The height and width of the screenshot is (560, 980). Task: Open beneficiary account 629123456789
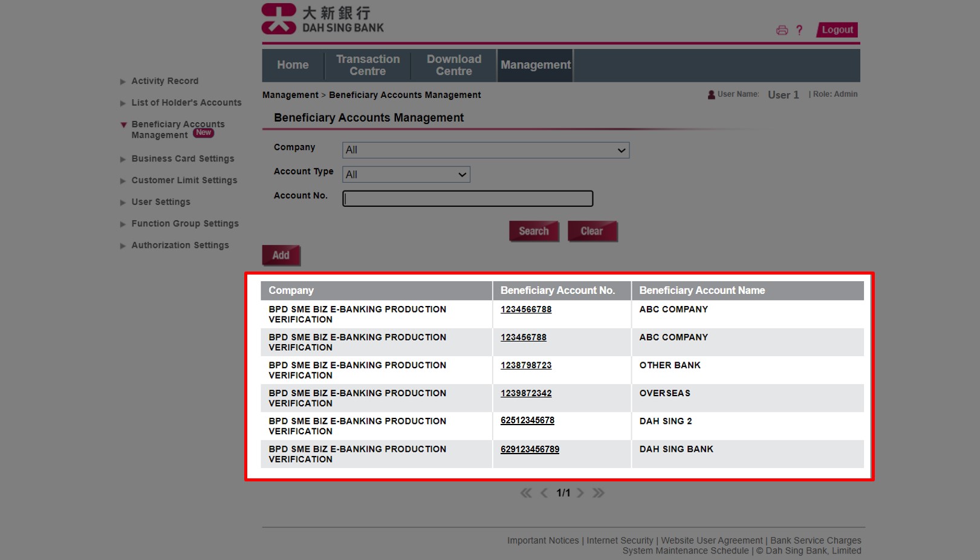click(530, 449)
